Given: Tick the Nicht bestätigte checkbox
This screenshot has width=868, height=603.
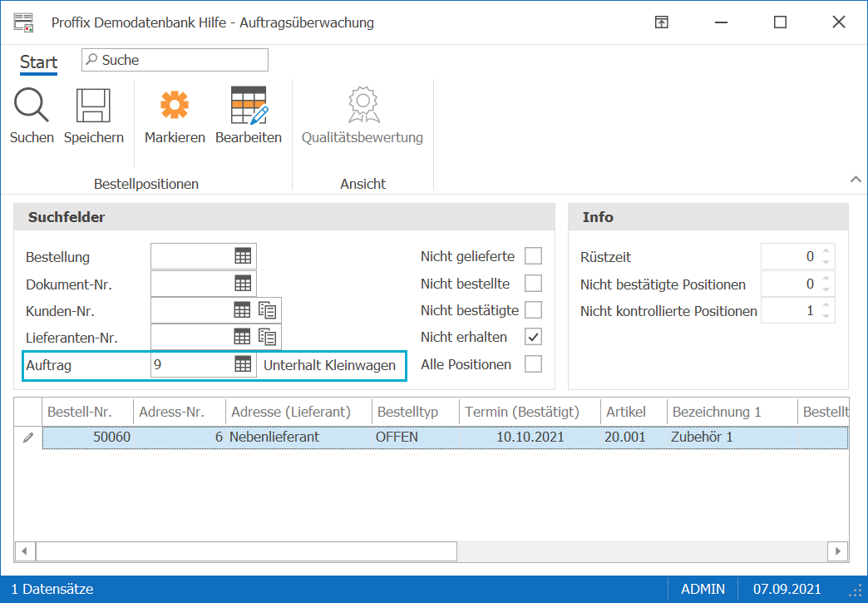Looking at the screenshot, I should click(x=533, y=310).
